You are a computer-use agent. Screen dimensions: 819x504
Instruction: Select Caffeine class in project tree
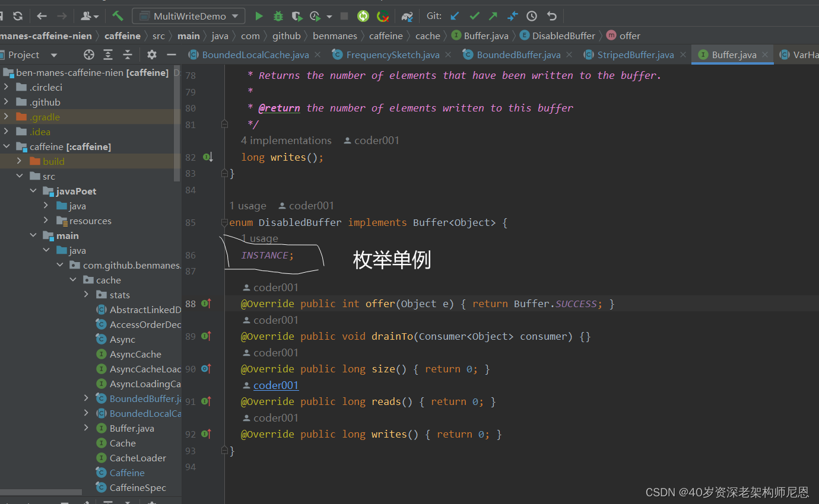(x=127, y=473)
